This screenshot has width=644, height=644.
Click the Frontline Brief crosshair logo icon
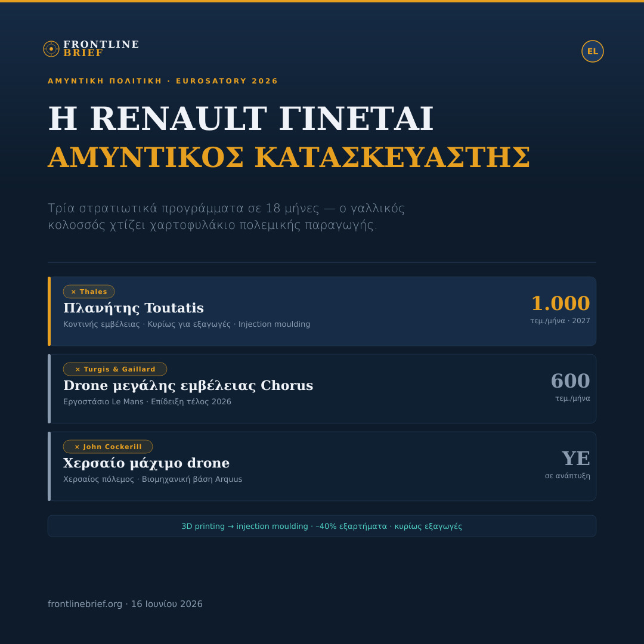click(x=51, y=49)
